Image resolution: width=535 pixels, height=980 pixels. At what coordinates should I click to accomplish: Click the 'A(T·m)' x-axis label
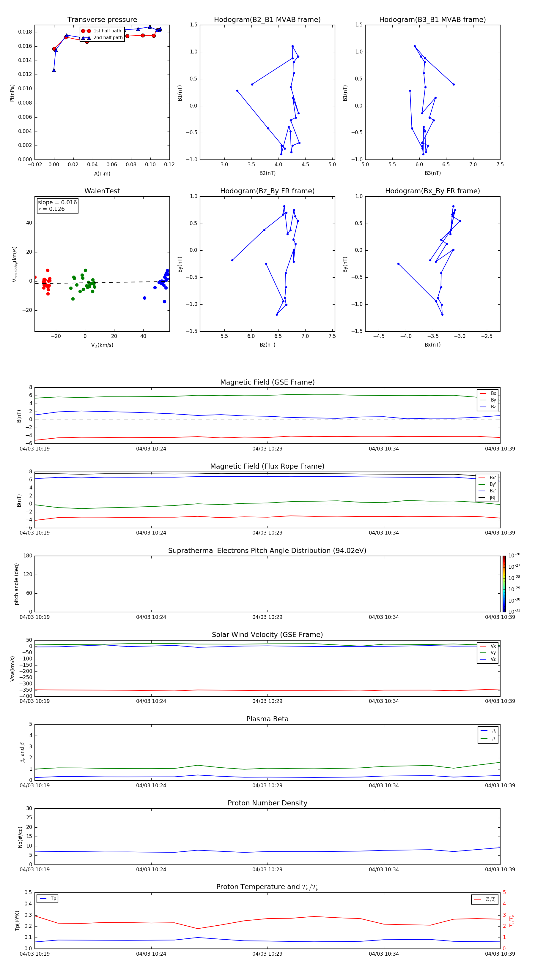coord(102,174)
